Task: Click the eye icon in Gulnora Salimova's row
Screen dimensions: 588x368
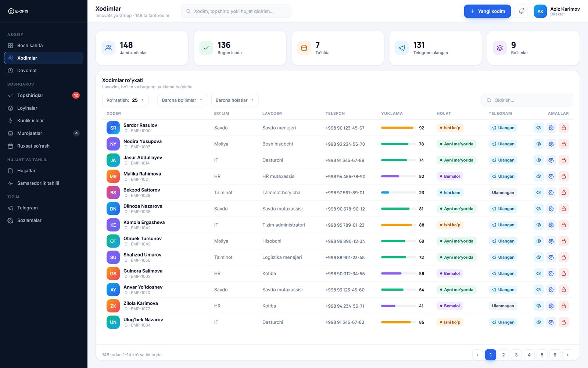Action: coord(538,273)
